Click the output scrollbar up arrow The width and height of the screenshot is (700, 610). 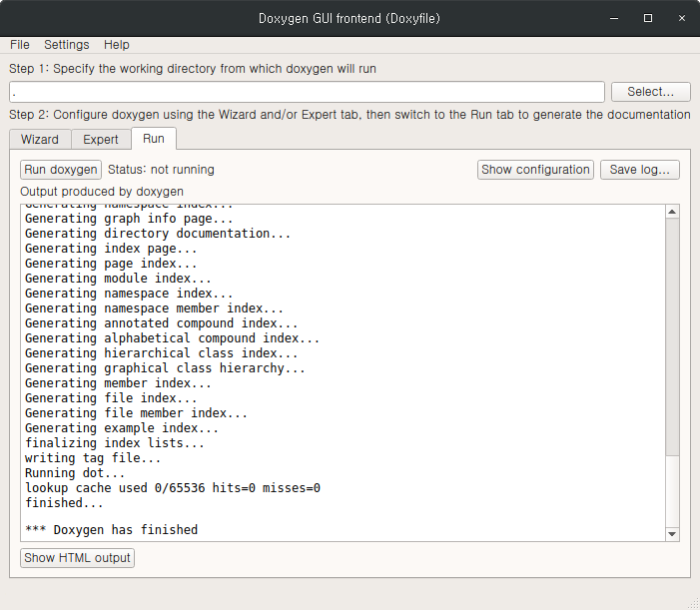pos(672,212)
